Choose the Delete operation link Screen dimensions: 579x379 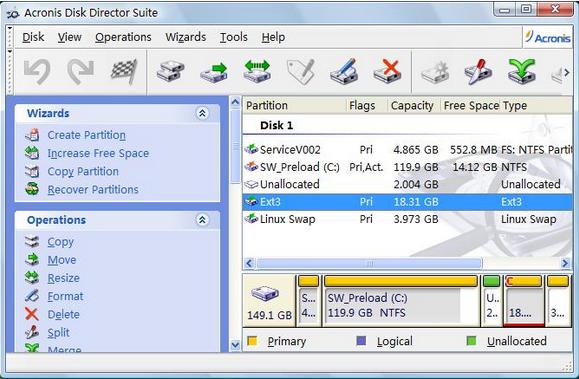(x=64, y=314)
